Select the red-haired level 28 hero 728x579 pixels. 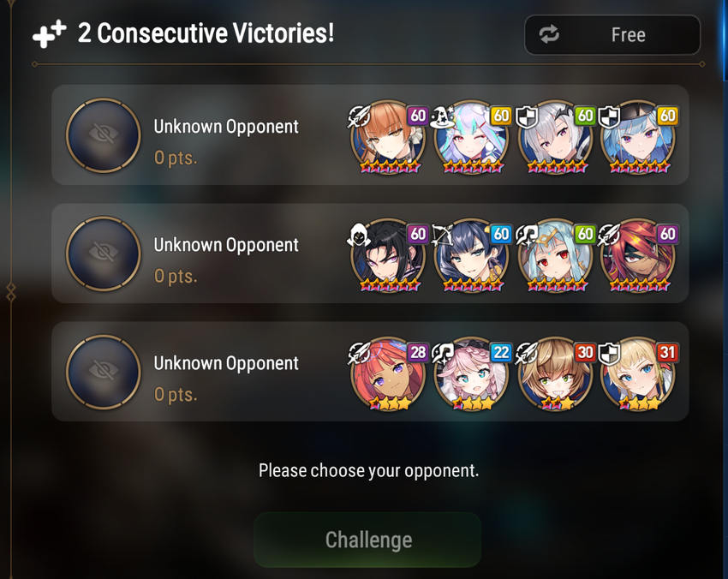tap(388, 373)
